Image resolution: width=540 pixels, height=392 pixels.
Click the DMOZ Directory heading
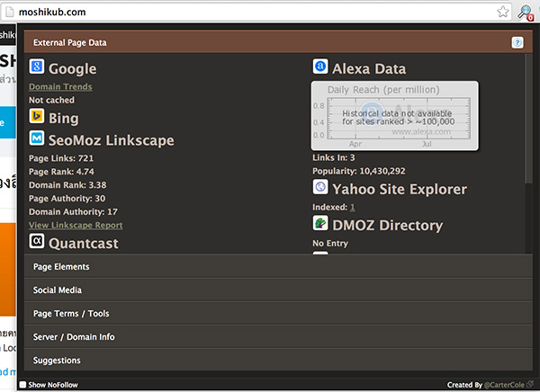388,226
